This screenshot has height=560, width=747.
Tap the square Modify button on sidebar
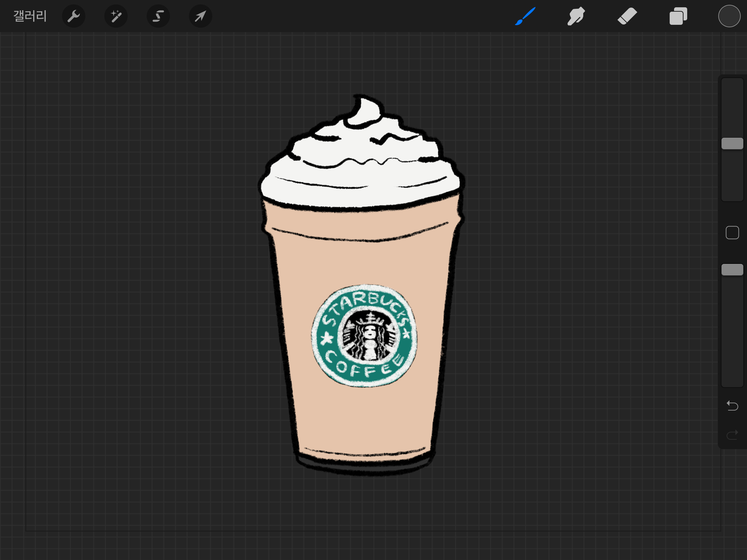click(732, 233)
